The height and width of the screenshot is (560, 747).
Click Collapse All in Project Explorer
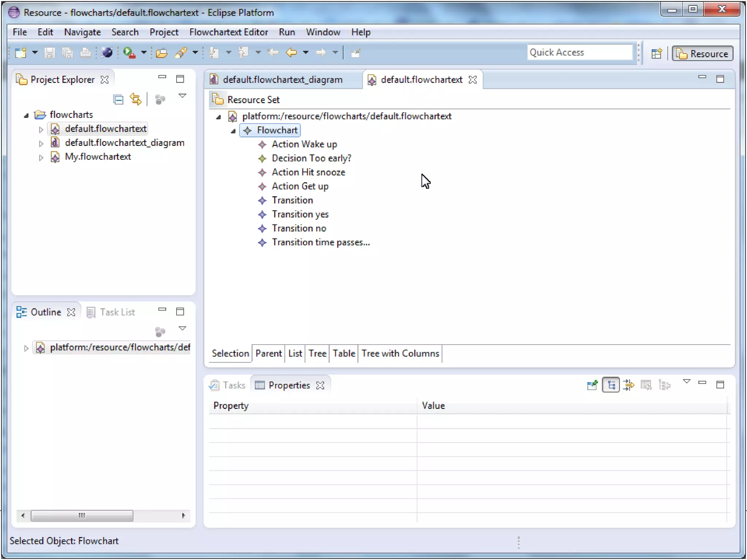[118, 99]
